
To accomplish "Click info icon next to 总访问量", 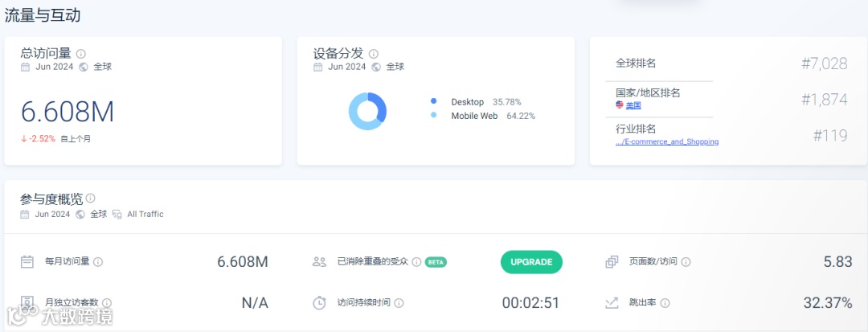I will coord(81,54).
